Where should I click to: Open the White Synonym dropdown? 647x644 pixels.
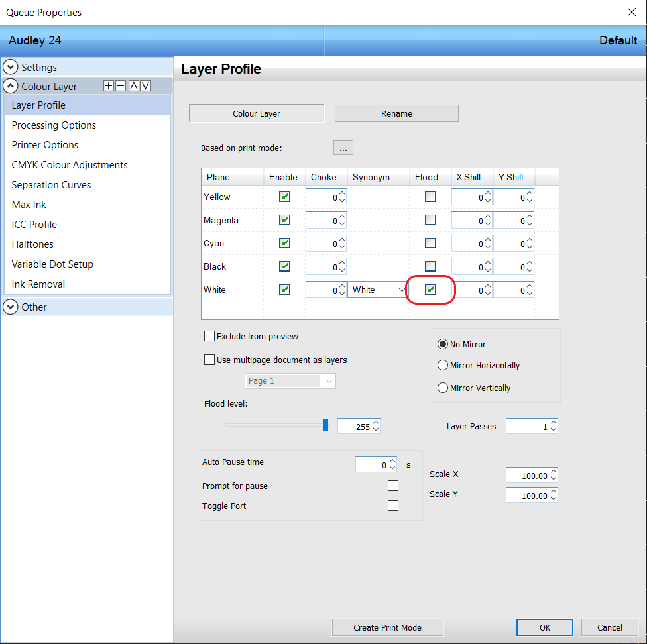402,290
